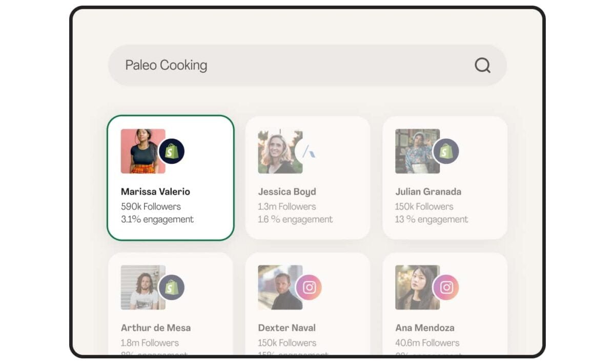Click Shopify badge on Arthur de Mesa's card
This screenshot has width=615, height=364.
click(171, 287)
